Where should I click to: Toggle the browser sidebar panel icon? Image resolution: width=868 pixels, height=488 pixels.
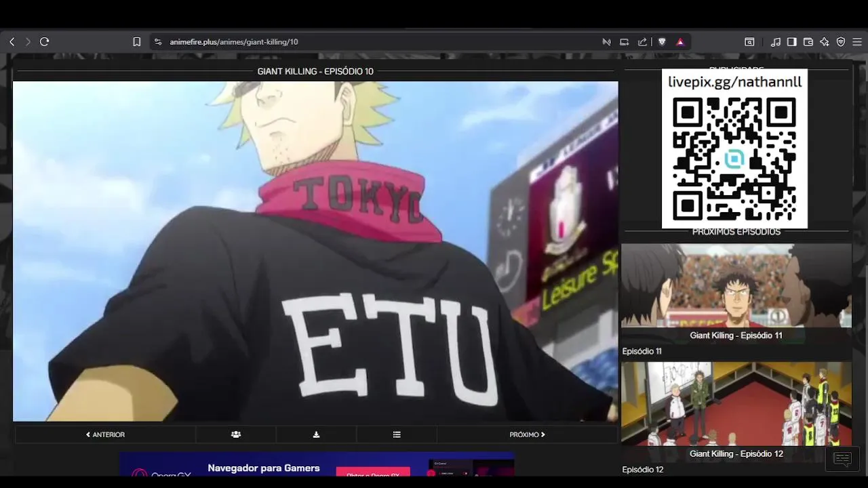pyautogui.click(x=791, y=41)
